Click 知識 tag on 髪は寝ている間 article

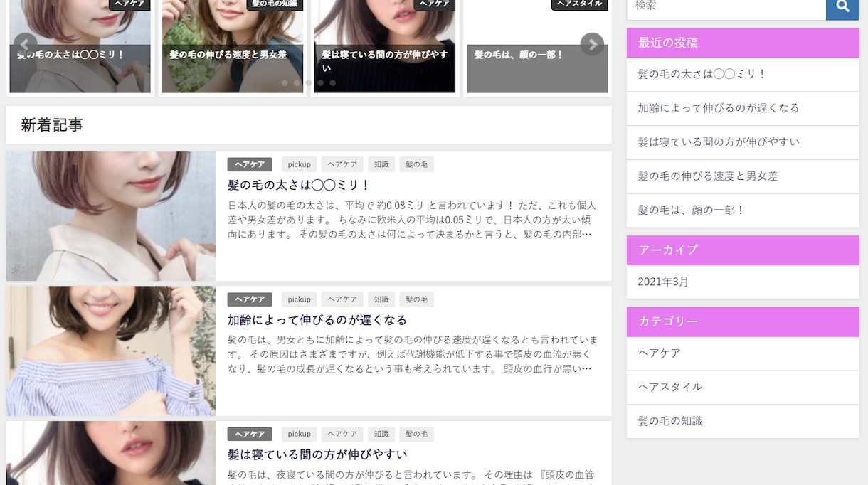381,434
